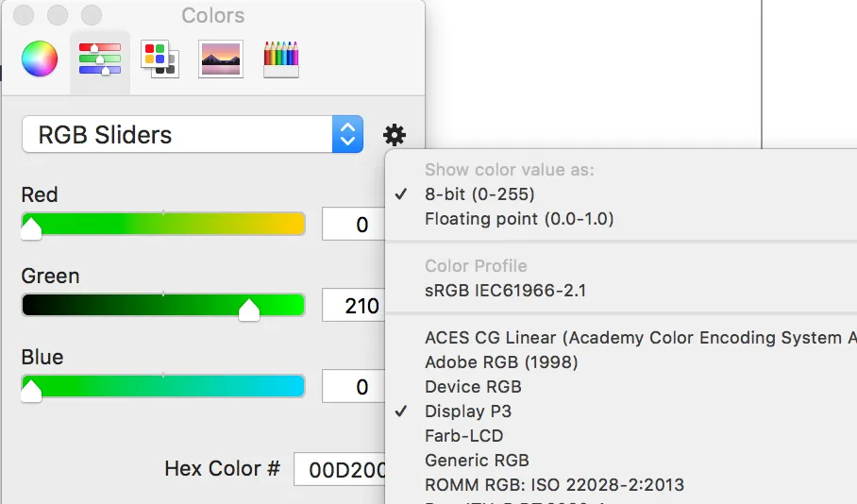Viewport: 857px width, 504px height.
Task: Click the Hex Color input field
Action: pyautogui.click(x=340, y=469)
